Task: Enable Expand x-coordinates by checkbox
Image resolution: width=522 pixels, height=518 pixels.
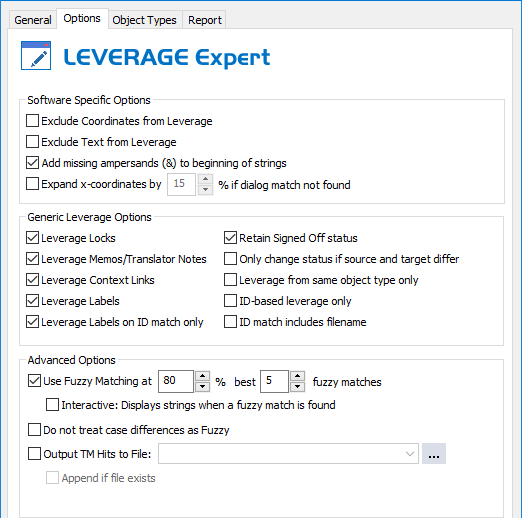Action: click(x=32, y=184)
